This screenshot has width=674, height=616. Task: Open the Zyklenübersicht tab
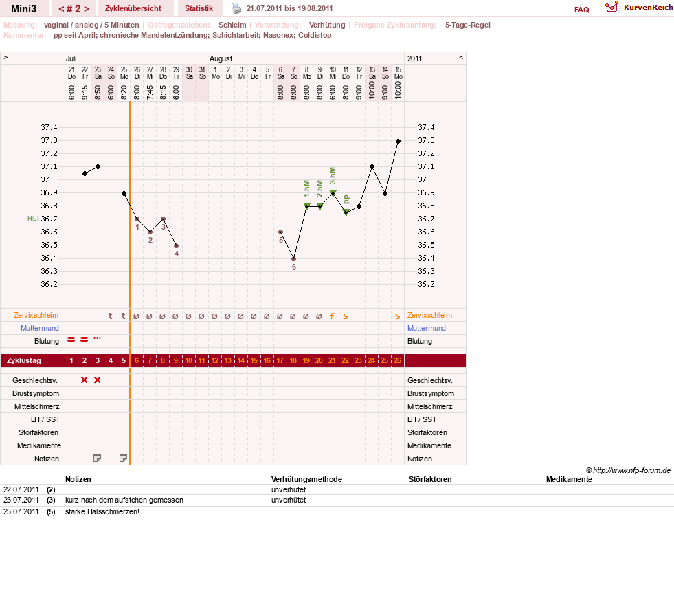point(133,9)
